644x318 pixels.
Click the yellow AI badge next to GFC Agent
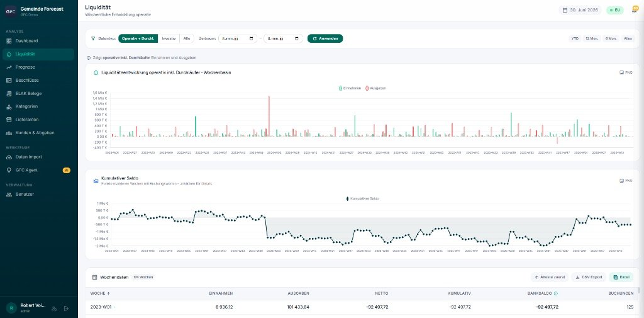(x=66, y=170)
